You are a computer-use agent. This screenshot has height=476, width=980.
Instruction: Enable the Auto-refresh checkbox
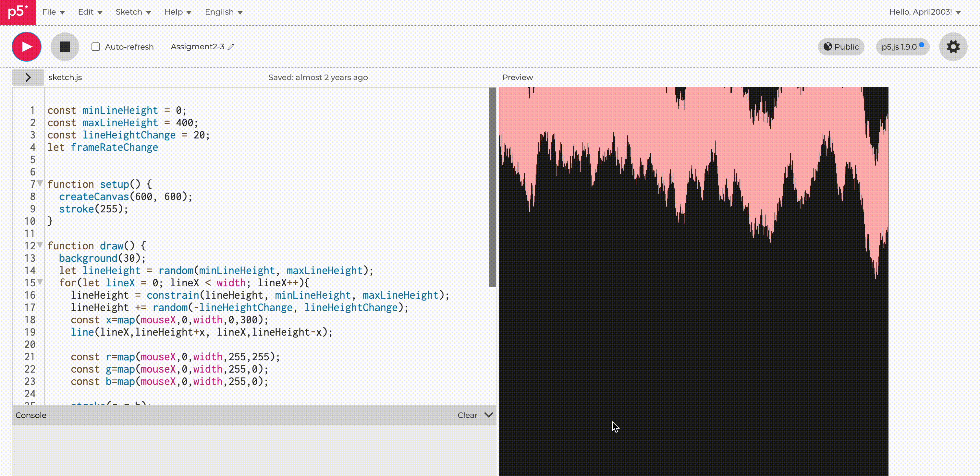96,47
